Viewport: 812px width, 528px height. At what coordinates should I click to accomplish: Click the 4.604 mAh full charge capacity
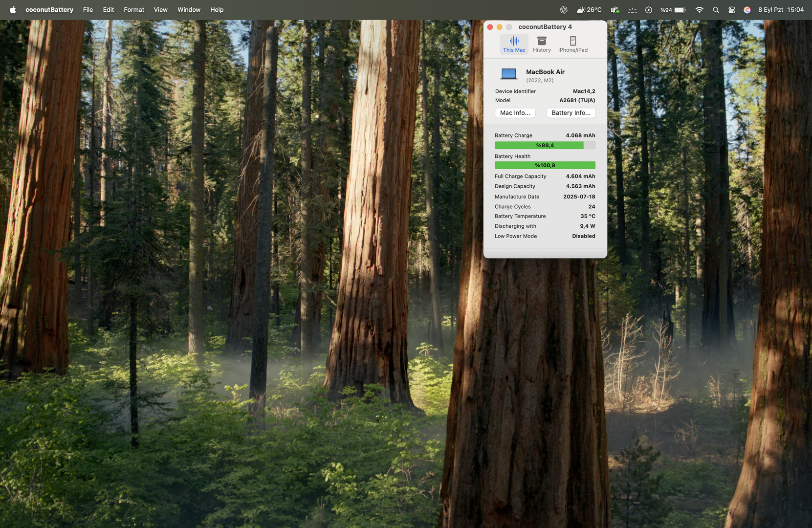click(581, 176)
